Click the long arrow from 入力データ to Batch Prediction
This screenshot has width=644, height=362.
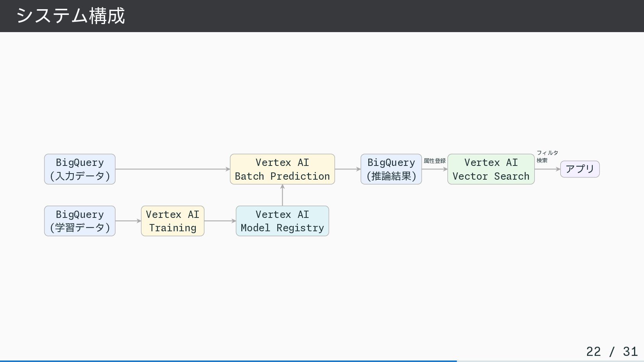pyautogui.click(x=172, y=169)
